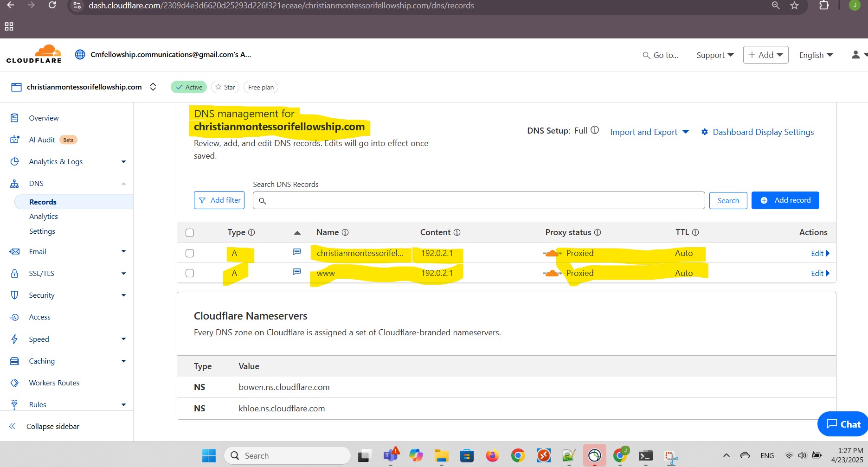Click the Content column info icon
The height and width of the screenshot is (467, 868).
pyautogui.click(x=457, y=232)
